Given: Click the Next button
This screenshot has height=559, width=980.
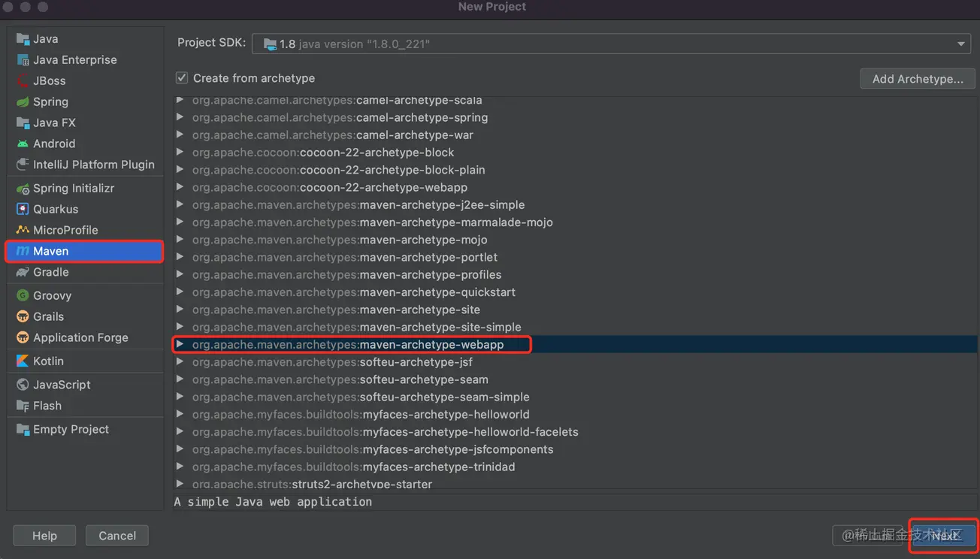Looking at the screenshot, I should [945, 536].
